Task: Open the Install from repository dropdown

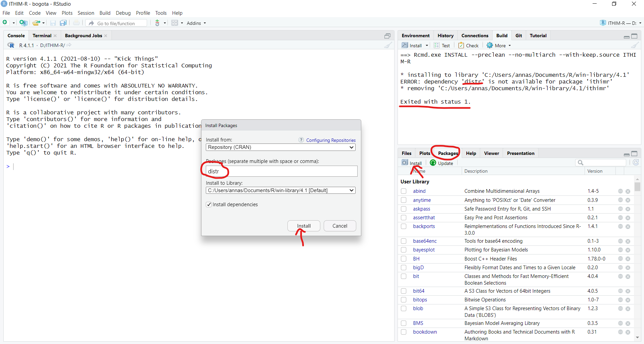Action: click(x=280, y=147)
